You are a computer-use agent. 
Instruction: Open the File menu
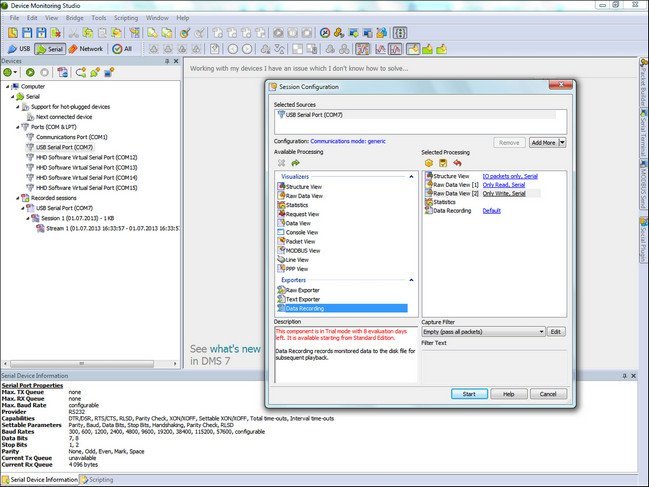(x=14, y=18)
